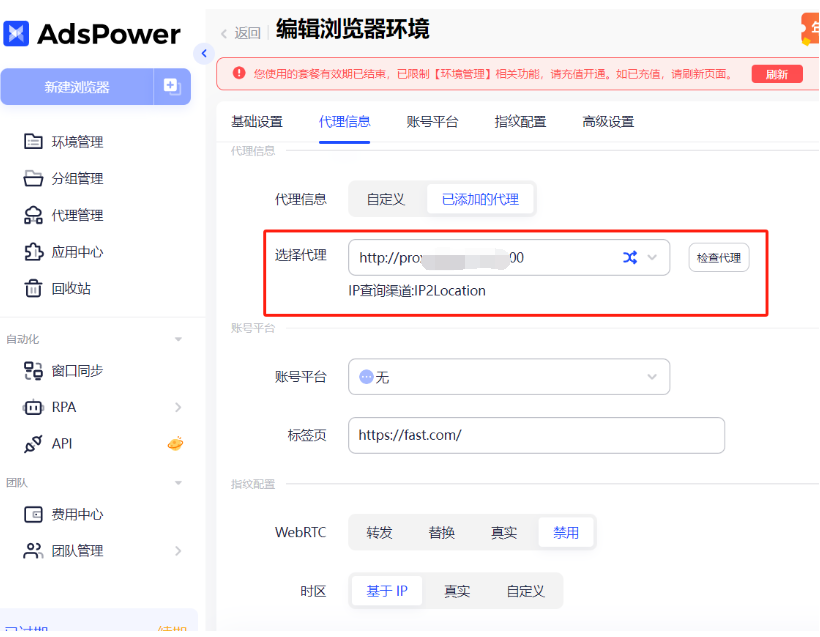Click the 代理管理 sidebar icon
The height and width of the screenshot is (637, 820).
point(33,215)
